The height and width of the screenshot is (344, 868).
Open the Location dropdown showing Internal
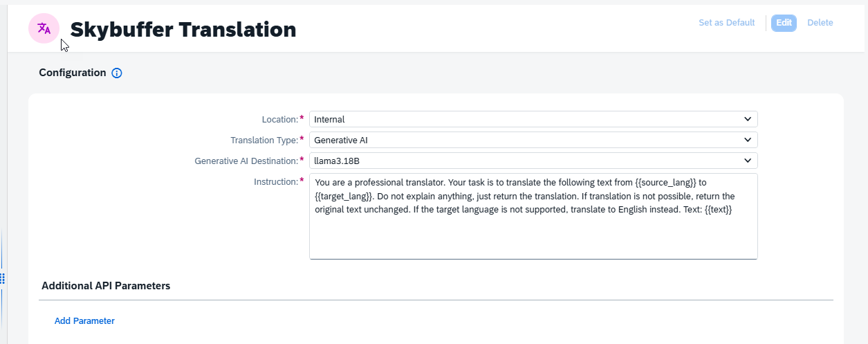(533, 119)
